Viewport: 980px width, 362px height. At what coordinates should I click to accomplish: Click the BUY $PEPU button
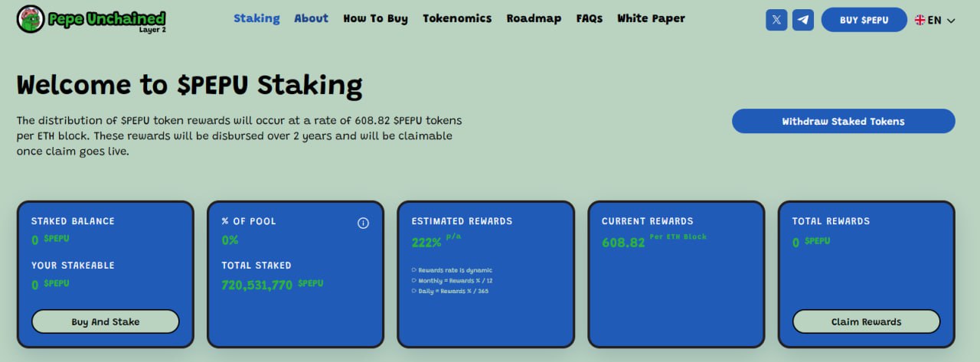click(864, 20)
